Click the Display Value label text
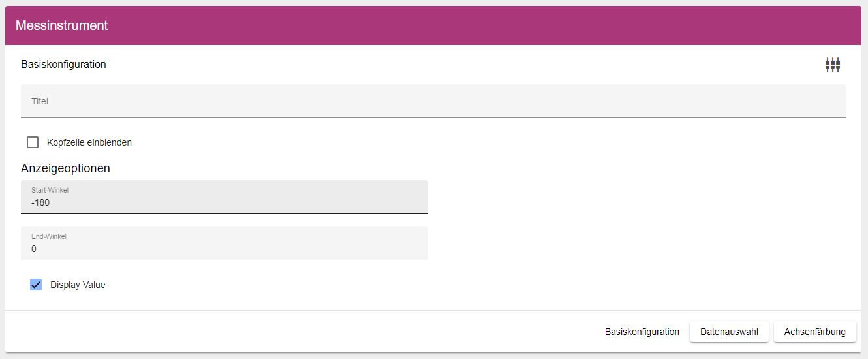 coord(78,285)
